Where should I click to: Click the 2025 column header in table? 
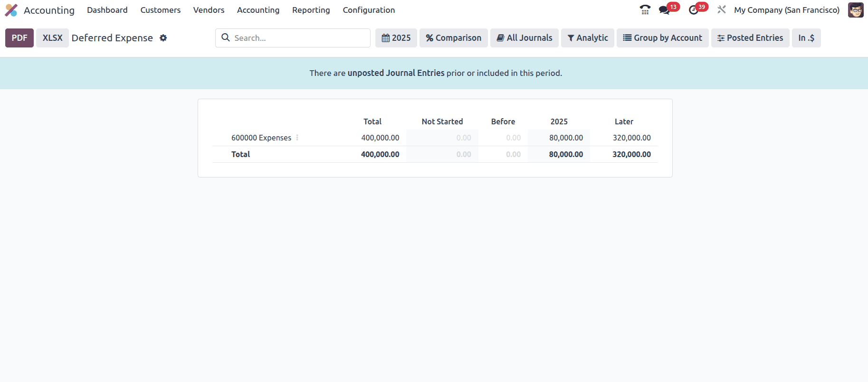coord(559,121)
